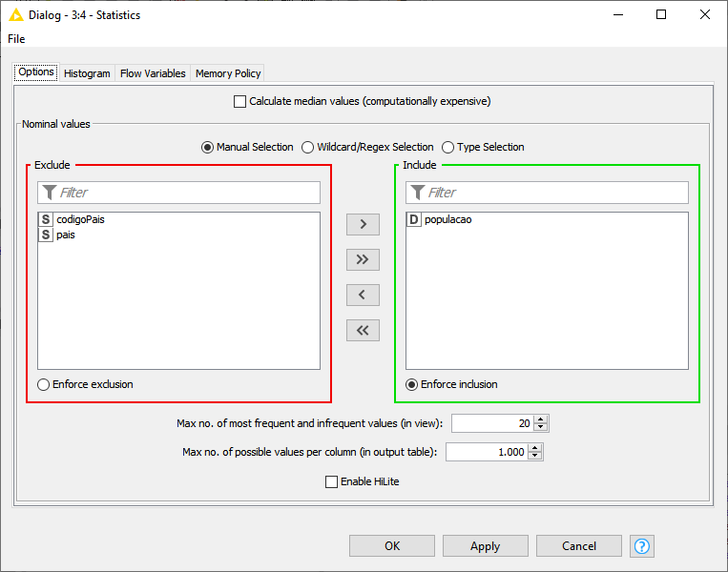Add all columns using double right arrow
Screen dimensions: 728x572
point(362,259)
